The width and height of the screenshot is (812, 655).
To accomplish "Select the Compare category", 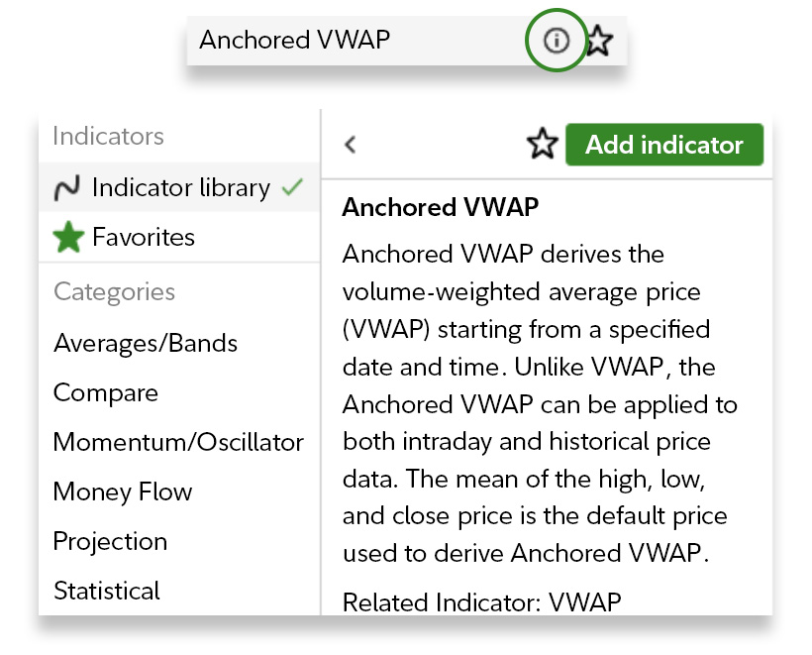I will pos(105,392).
